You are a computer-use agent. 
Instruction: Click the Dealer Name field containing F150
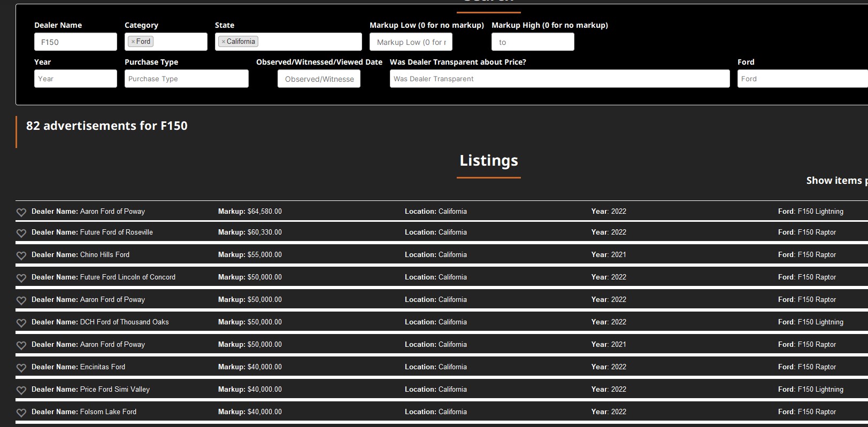pos(75,42)
